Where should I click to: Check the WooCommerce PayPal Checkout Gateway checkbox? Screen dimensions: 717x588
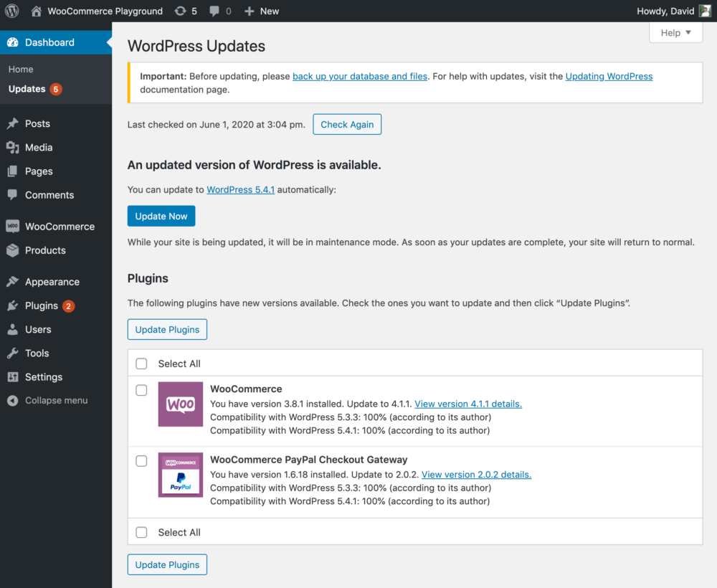141,461
